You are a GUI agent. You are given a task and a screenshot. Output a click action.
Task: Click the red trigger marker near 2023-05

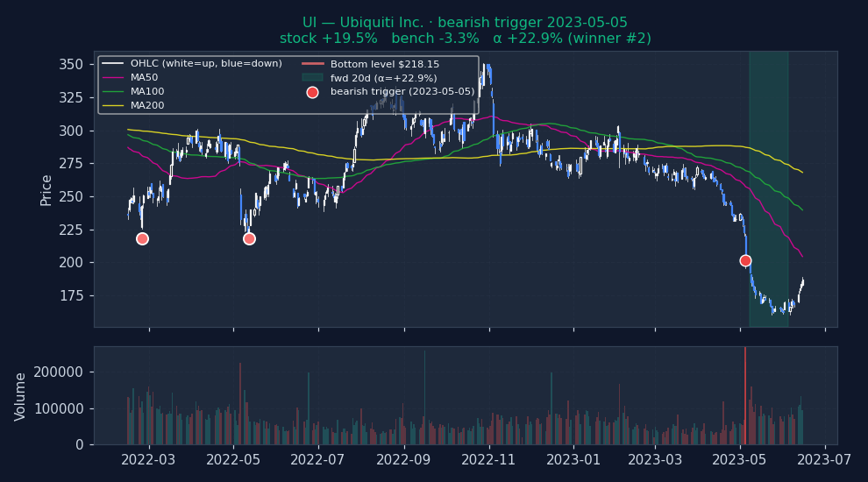pyautogui.click(x=745, y=260)
